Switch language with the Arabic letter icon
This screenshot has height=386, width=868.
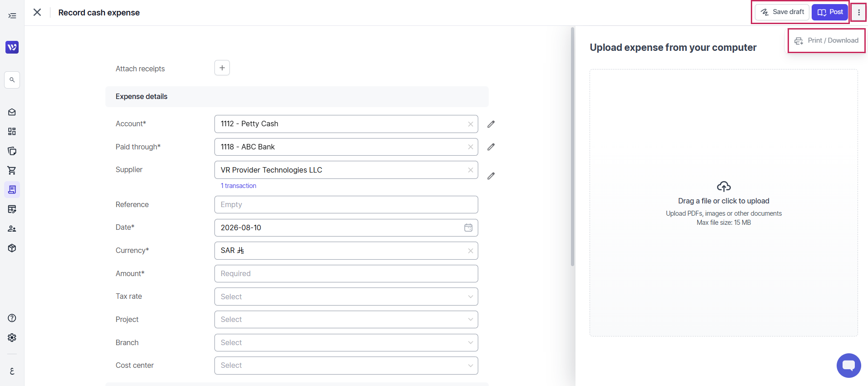12,371
